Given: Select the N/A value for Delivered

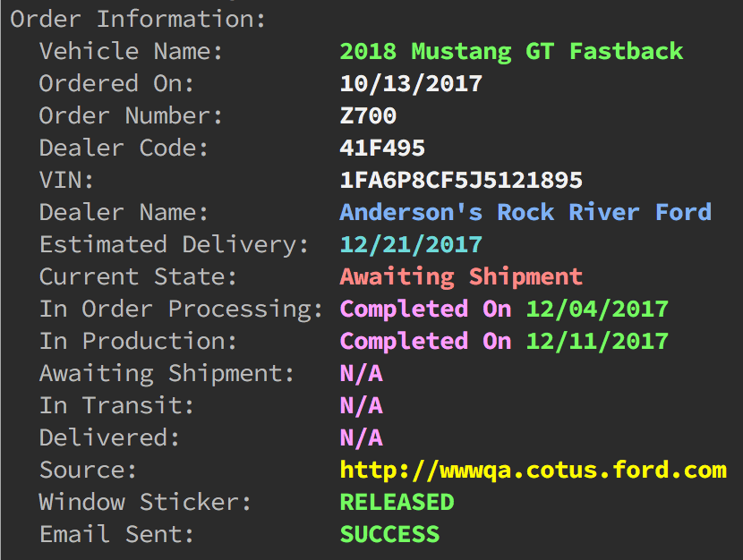Looking at the screenshot, I should click(362, 437).
